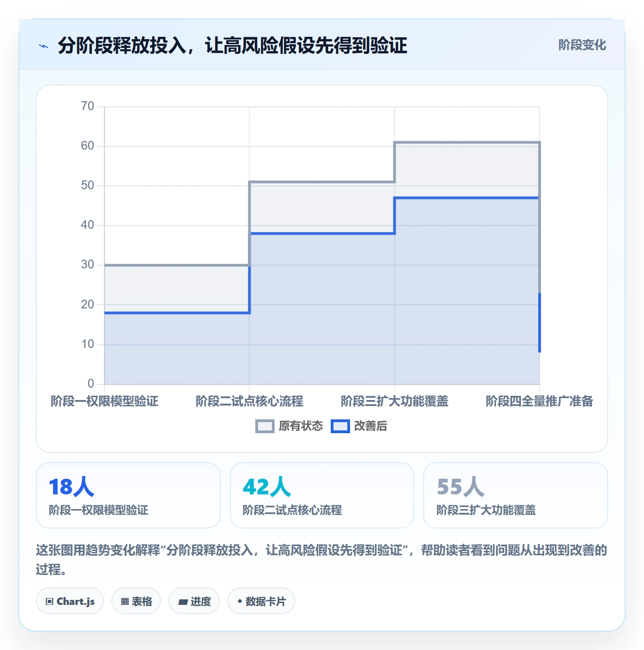Viewport: 644px width, 650px height.
Task: Click the y-axis value 10
Action: [87, 344]
